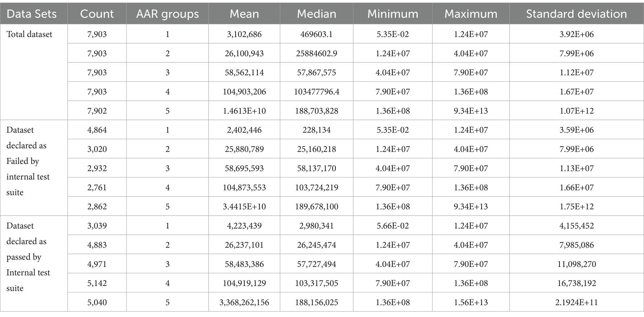Click count cell 4,864

(x=97, y=130)
